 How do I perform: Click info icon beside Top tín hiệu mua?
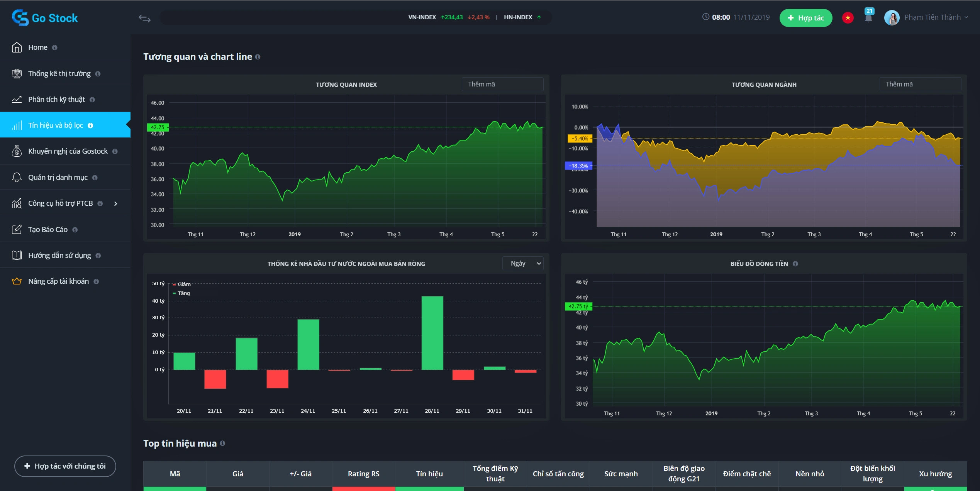pyautogui.click(x=222, y=443)
